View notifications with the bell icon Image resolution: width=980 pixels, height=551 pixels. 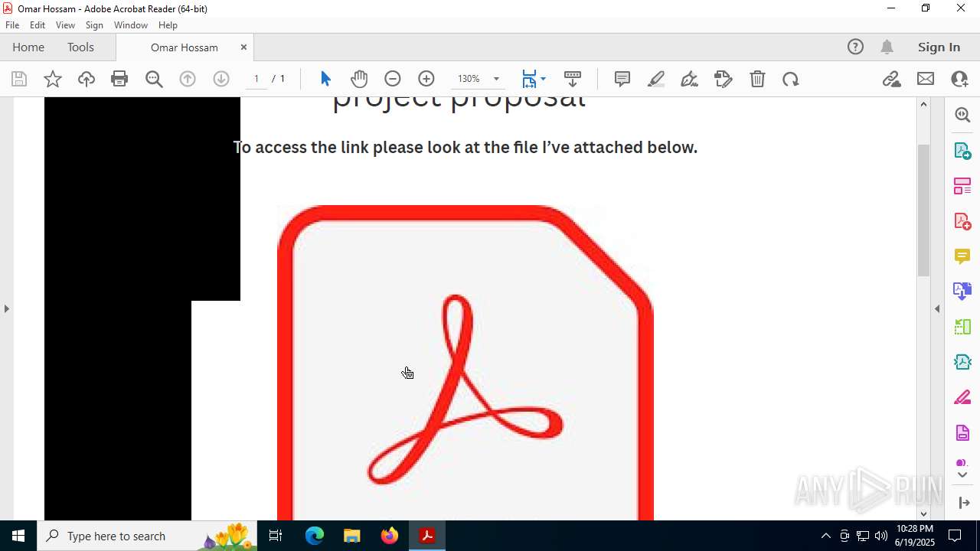(x=887, y=47)
